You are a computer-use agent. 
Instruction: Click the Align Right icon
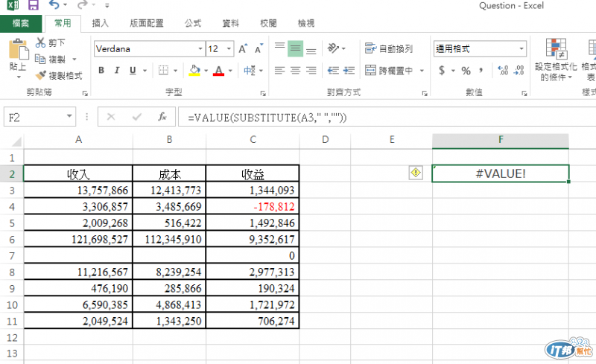[x=311, y=70]
